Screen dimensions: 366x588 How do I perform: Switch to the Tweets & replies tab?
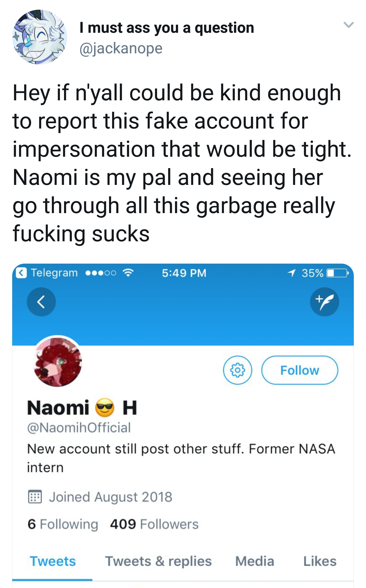pos(158,561)
